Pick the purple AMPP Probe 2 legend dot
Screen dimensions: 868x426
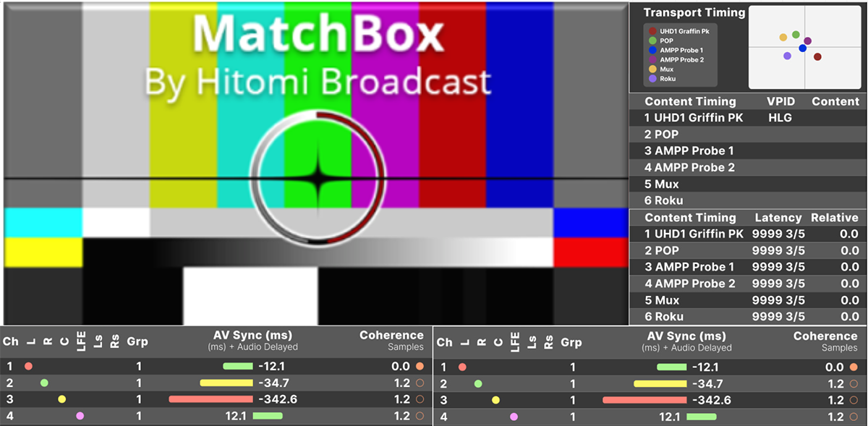652,60
